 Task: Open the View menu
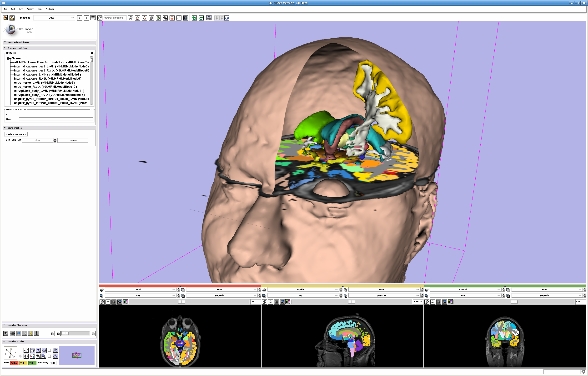(20, 9)
